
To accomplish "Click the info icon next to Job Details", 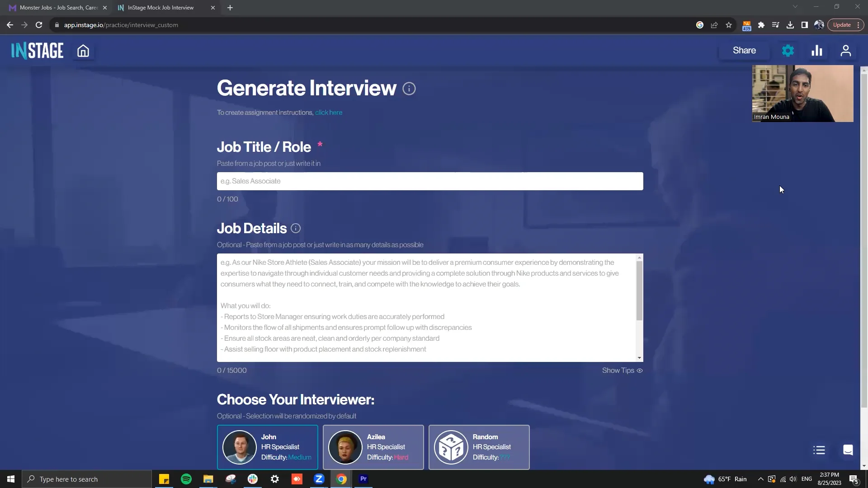I will [x=295, y=229].
